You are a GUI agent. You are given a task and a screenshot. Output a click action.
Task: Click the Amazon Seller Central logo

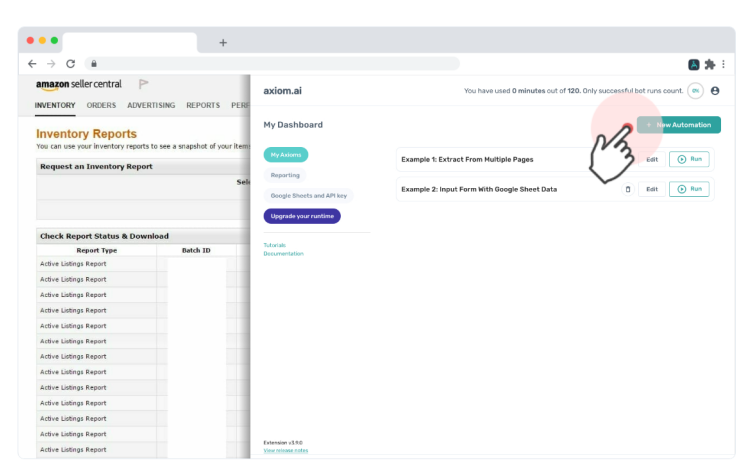[79, 85]
